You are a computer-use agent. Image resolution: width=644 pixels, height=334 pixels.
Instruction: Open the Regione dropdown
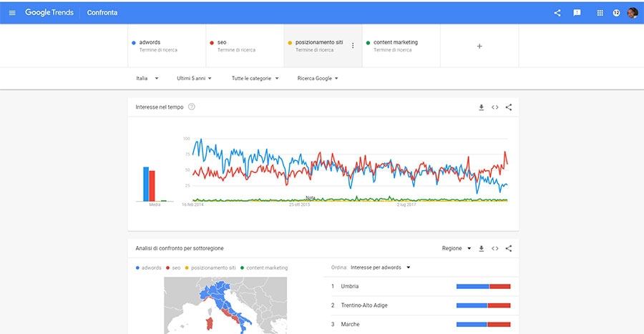click(x=457, y=248)
